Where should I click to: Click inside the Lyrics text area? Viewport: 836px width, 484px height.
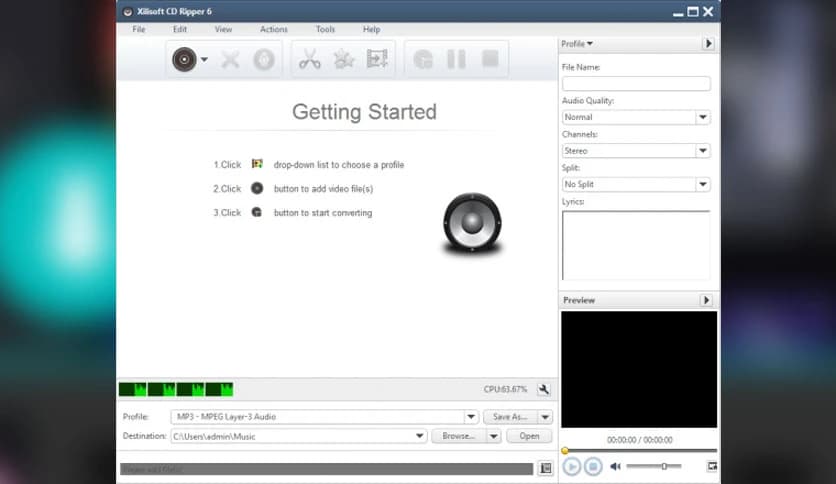[636, 245]
